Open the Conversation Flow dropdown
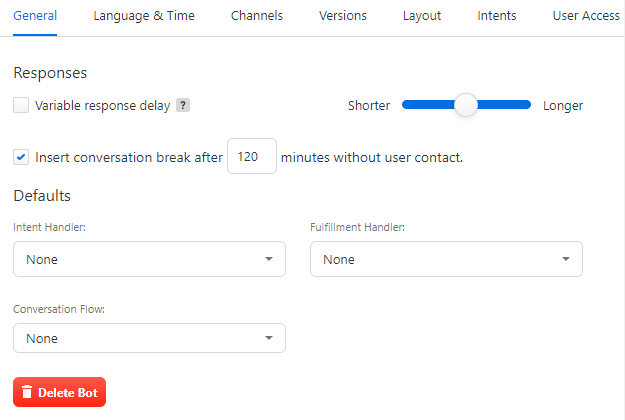This screenshot has width=625, height=420. (149, 338)
